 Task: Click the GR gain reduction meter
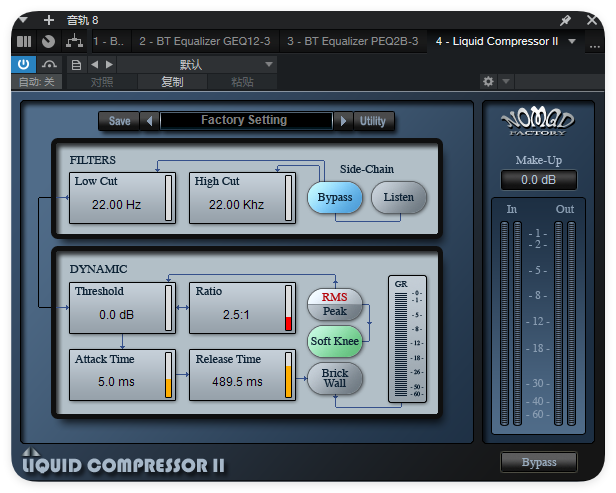(407, 339)
